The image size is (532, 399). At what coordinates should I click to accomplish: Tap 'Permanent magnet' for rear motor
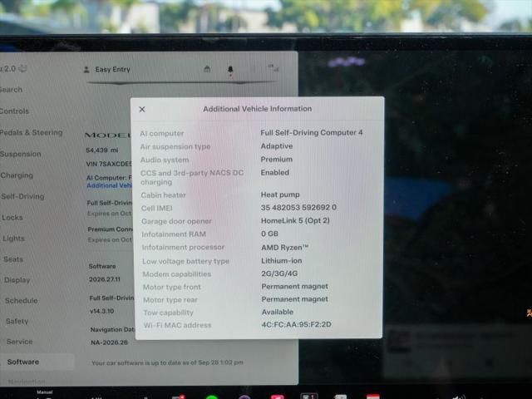[295, 299]
